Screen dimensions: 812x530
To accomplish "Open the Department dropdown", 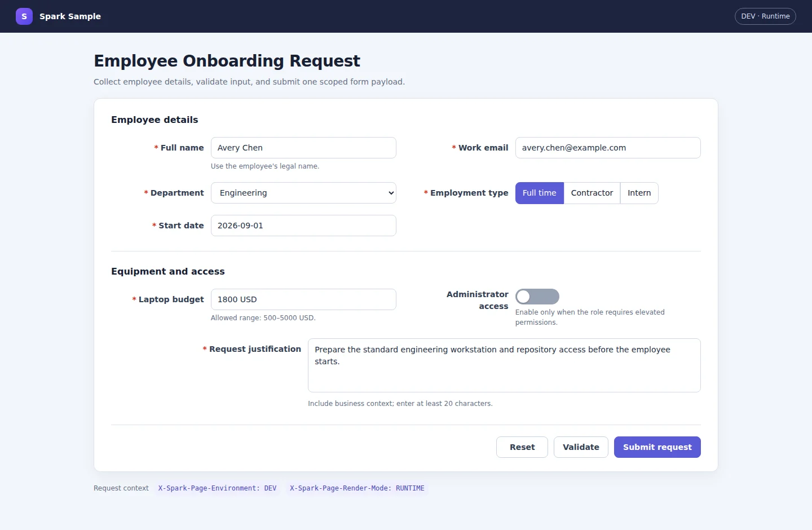I will point(303,193).
